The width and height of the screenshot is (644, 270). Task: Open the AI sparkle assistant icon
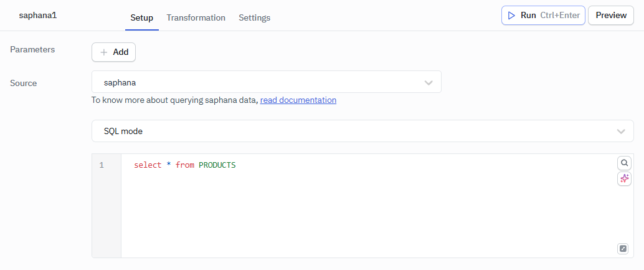[624, 179]
